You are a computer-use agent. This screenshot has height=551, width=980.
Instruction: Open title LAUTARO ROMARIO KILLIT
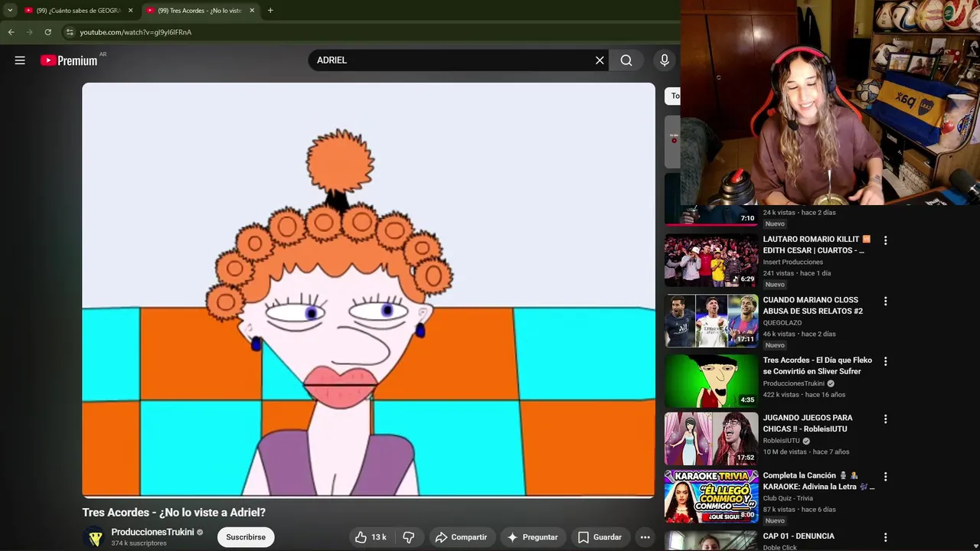click(816, 245)
